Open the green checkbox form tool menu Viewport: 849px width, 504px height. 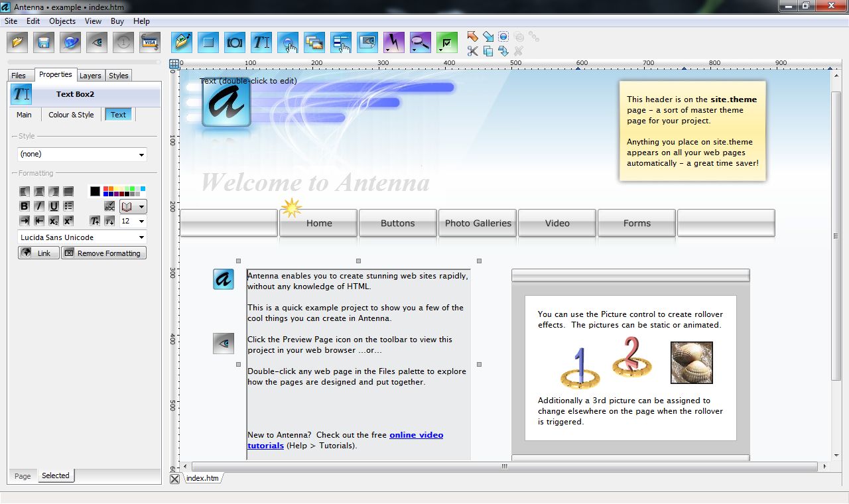click(x=447, y=42)
